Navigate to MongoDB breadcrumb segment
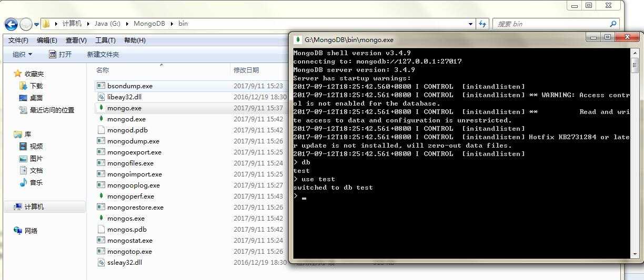Screen dimensions: 644x280 pyautogui.click(x=150, y=24)
